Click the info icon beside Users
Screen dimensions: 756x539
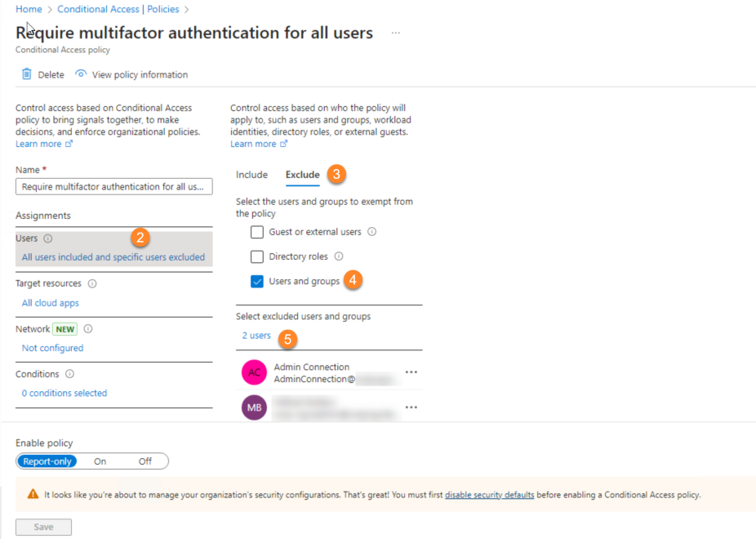(47, 238)
